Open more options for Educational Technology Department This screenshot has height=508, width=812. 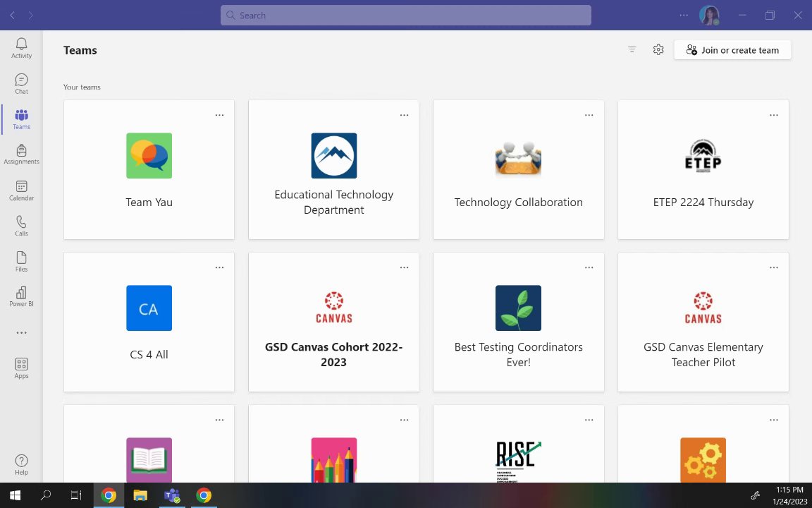point(405,115)
